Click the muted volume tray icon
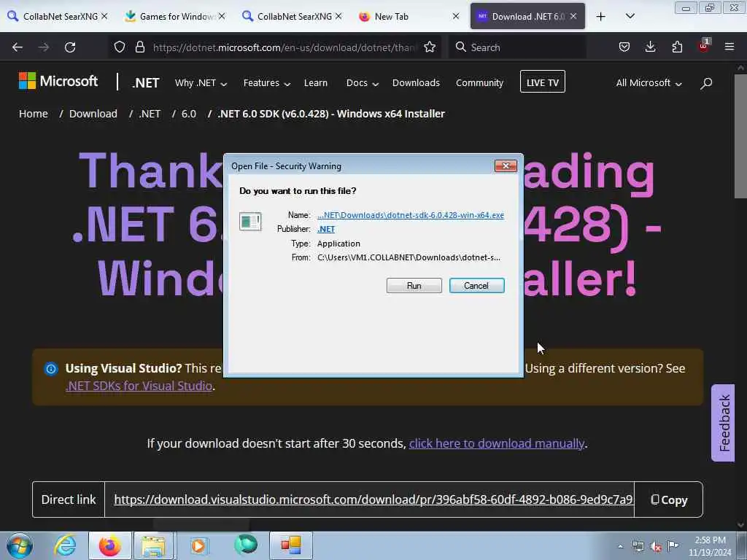This screenshot has width=747, height=560. 656,547
